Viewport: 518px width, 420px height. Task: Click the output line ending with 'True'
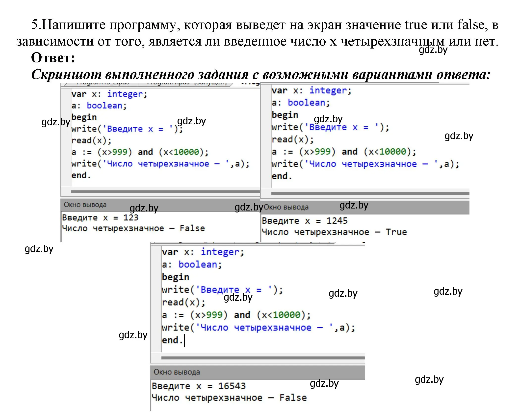point(335,232)
